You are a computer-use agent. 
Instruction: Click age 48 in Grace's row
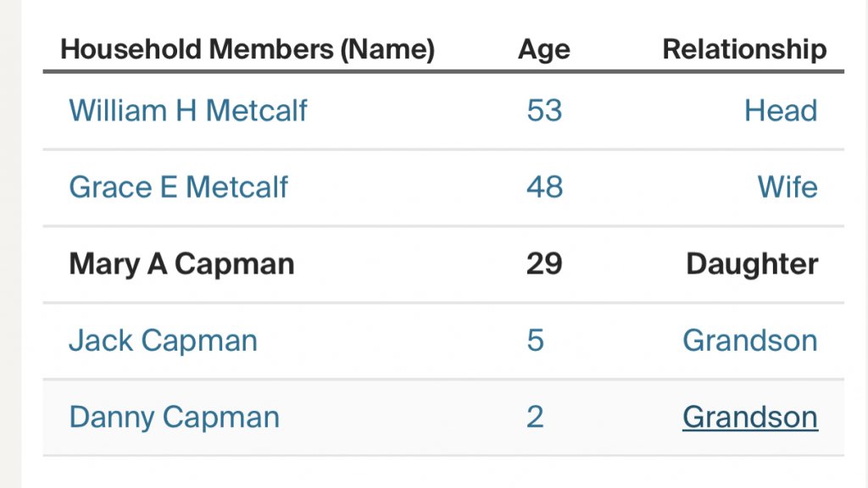(x=543, y=187)
